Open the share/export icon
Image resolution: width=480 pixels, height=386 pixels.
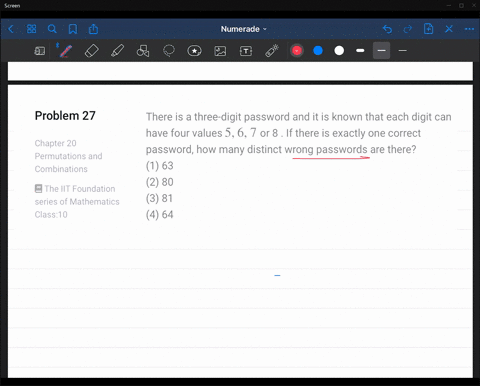pos(93,29)
